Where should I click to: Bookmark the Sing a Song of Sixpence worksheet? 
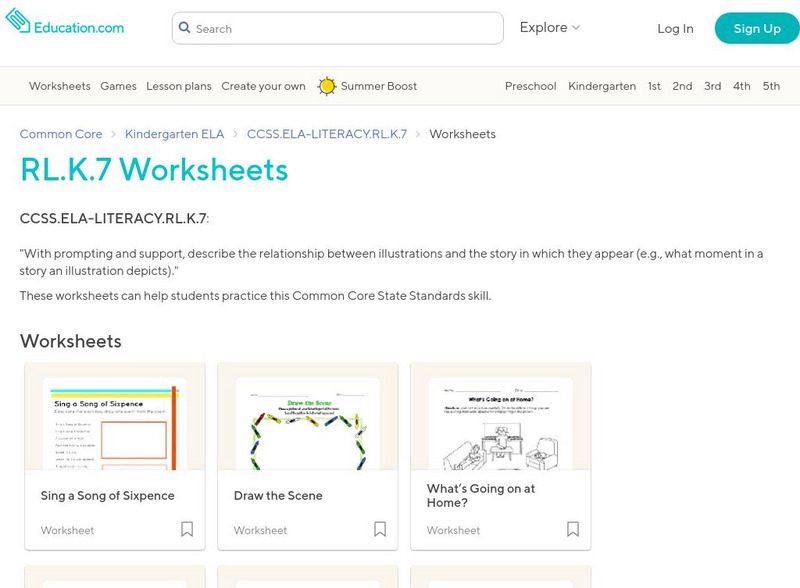pos(187,529)
